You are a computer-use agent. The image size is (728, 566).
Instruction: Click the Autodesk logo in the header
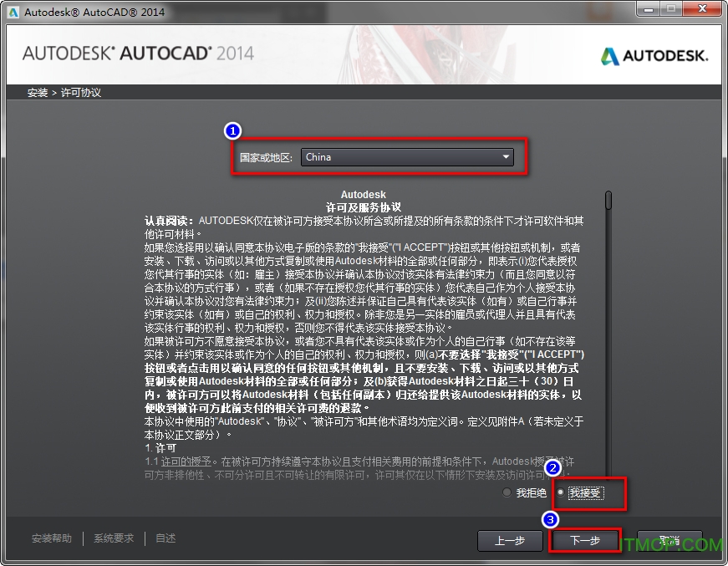tap(654, 56)
